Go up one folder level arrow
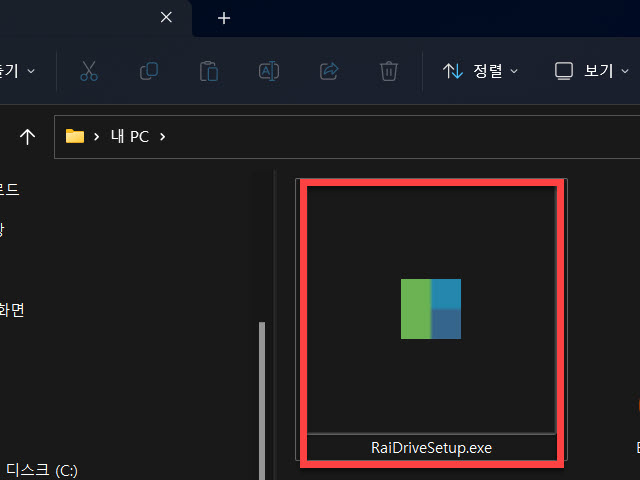The height and width of the screenshot is (480, 640). [27, 137]
